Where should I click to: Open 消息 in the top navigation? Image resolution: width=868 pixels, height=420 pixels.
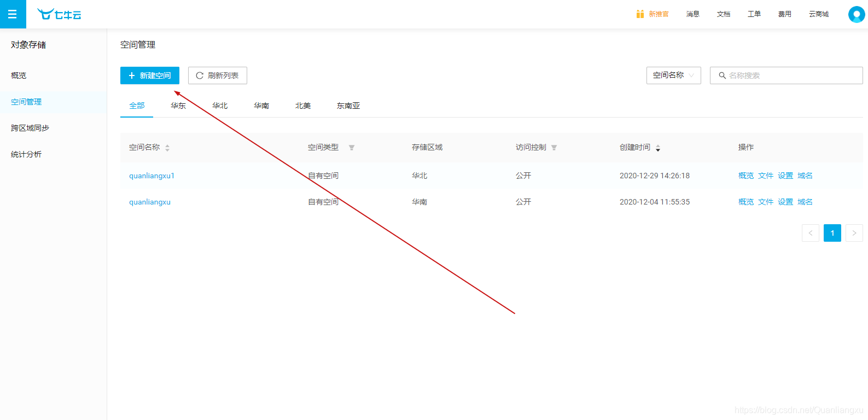(693, 14)
